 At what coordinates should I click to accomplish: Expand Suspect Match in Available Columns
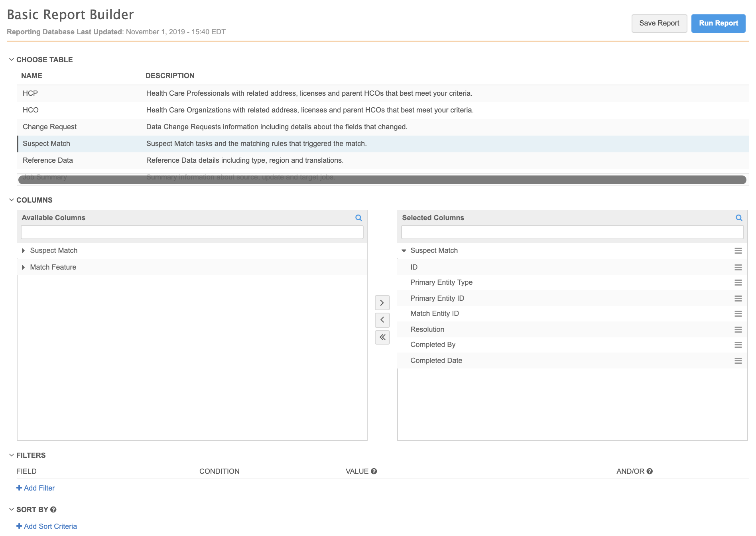tap(24, 250)
